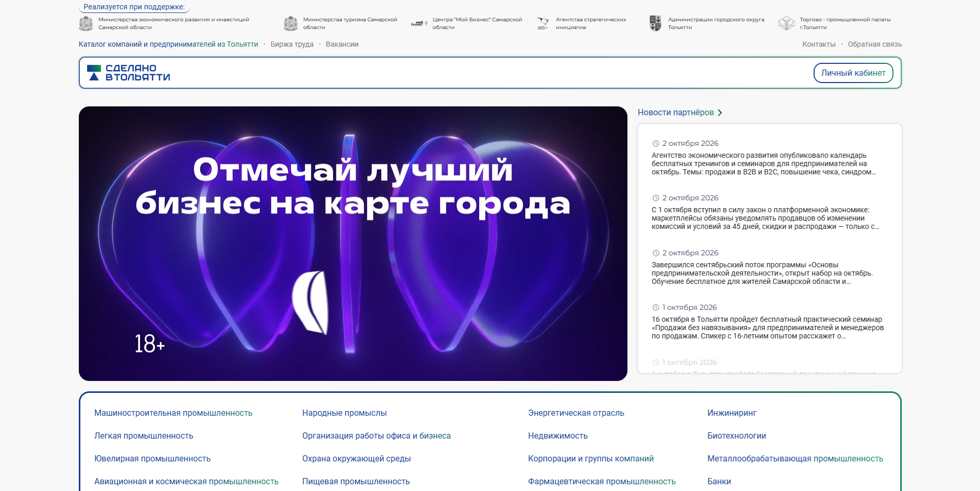Open Металлообрабатывающая промышленность category
980x491 pixels.
795,459
